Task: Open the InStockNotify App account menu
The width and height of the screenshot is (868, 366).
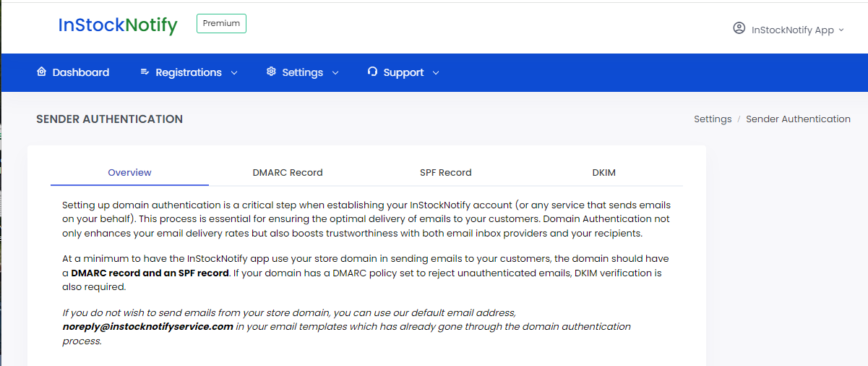Action: [788, 30]
